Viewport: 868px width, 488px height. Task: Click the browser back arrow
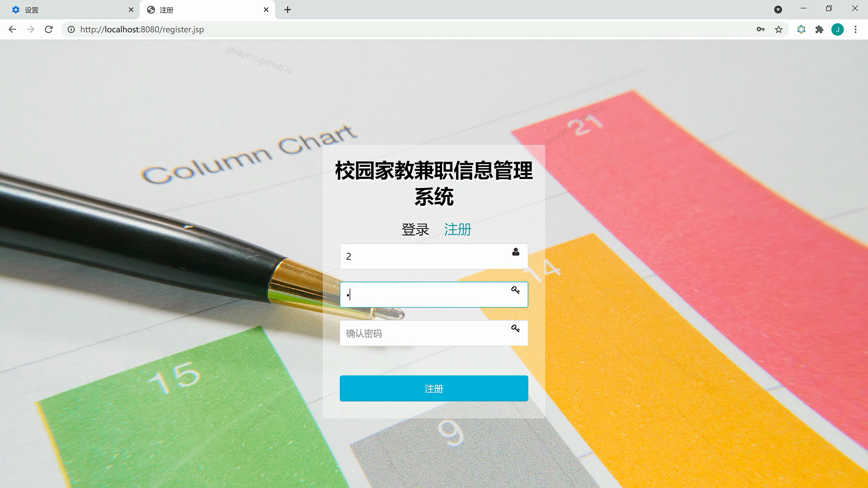pos(12,29)
